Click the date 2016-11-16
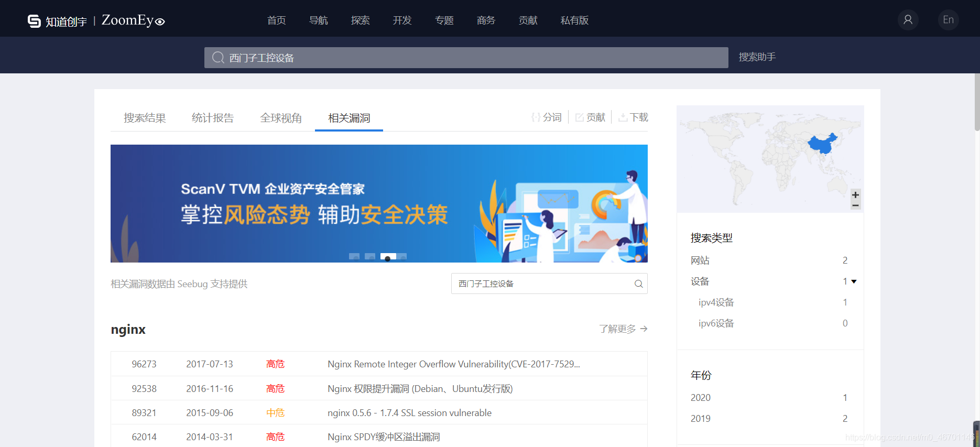Screen dimensions: 980x447 (x=210, y=389)
